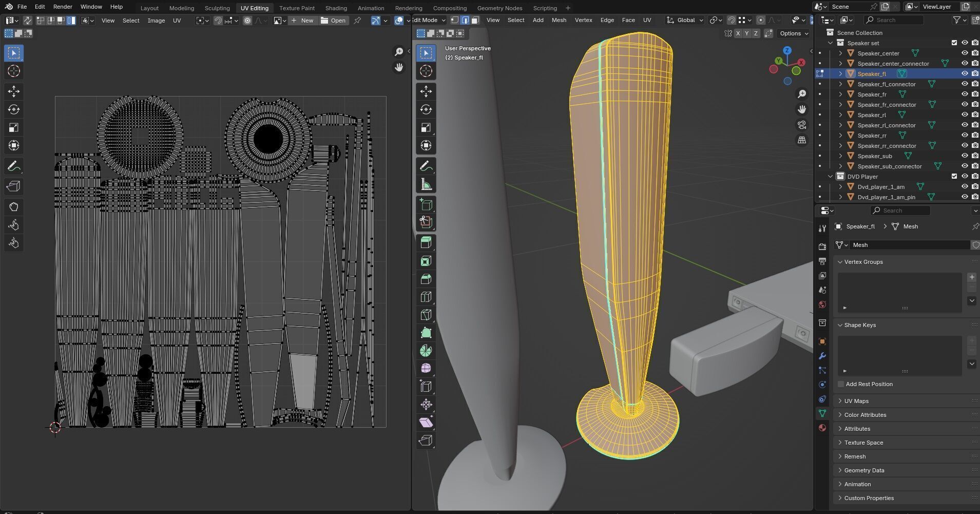The height and width of the screenshot is (514, 980).
Task: Open the Material properties tab
Action: (822, 428)
